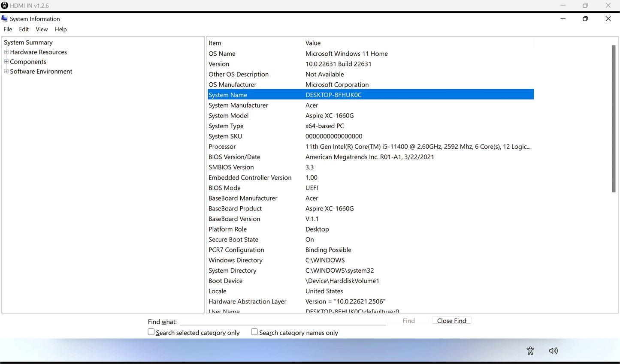Select the Hardware Abstraction Layer row
Screen dimensions: 620x364
pyautogui.click(x=371, y=301)
